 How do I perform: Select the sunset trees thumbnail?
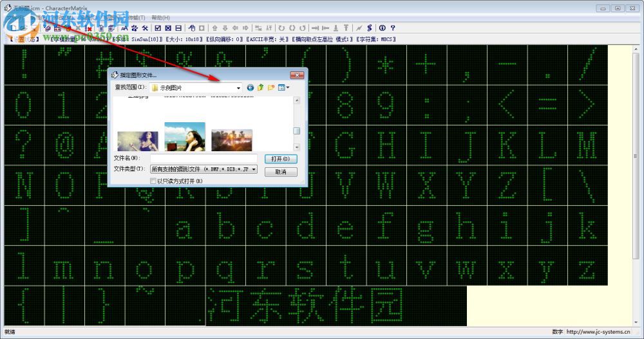[x=232, y=140]
